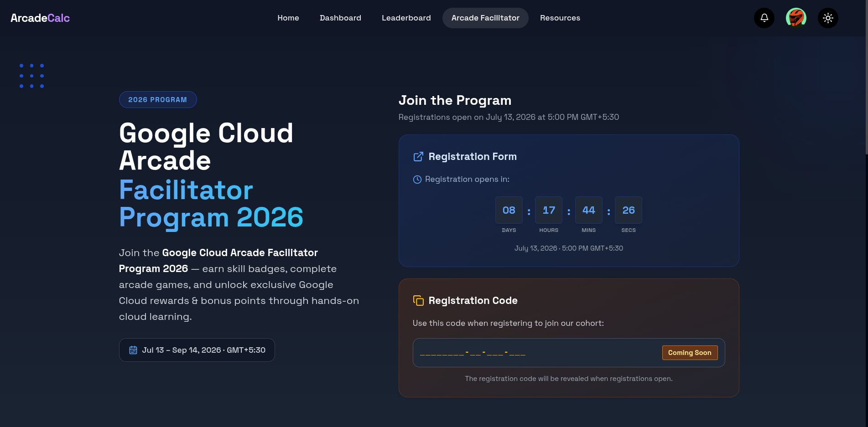Go to the Home nav item

(x=288, y=18)
